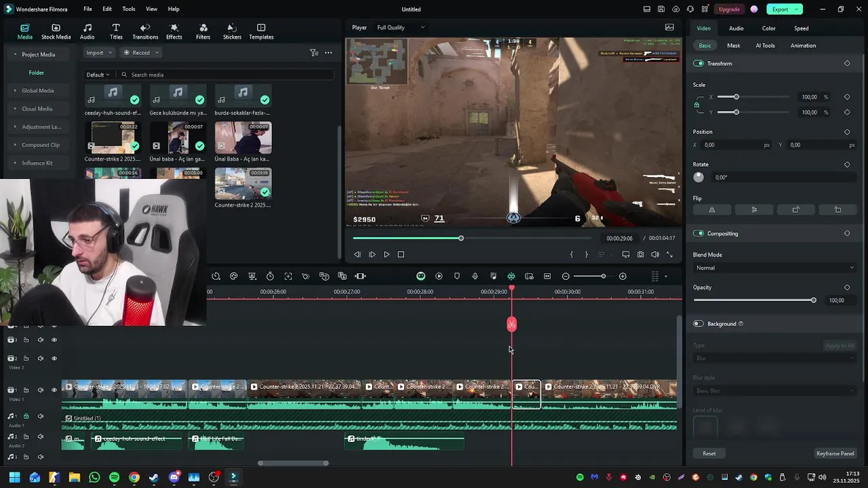Switch to the Mask sub-tab
Viewport: 868px width, 488px height.
coord(734,45)
